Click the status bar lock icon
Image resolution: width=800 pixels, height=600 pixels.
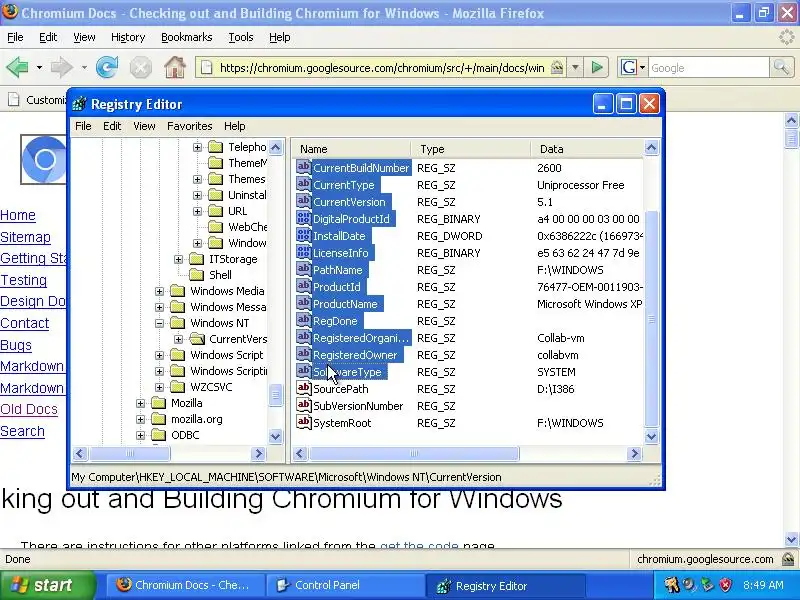pyautogui.click(x=788, y=559)
